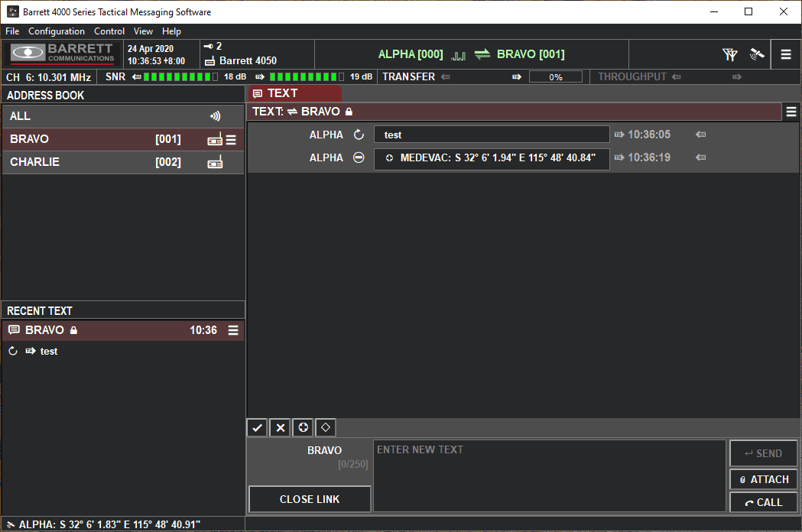Click the green link arrows between ALPHA and BRAVO

pos(482,54)
